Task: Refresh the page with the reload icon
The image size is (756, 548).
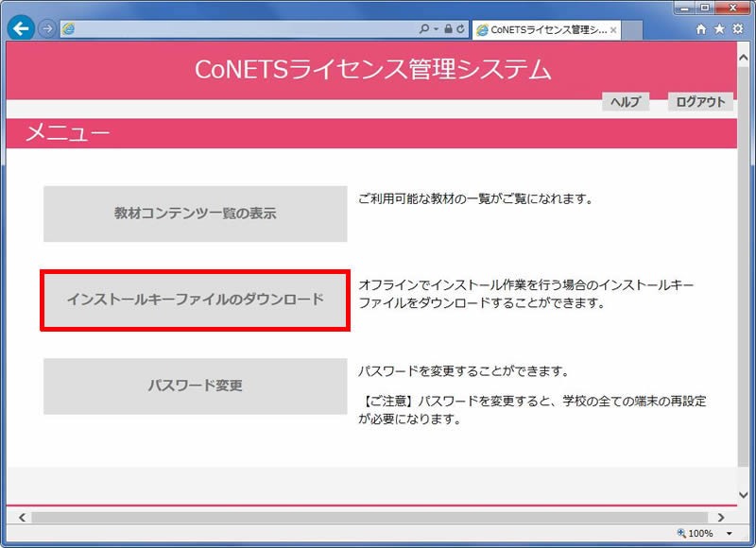Action: [x=461, y=29]
